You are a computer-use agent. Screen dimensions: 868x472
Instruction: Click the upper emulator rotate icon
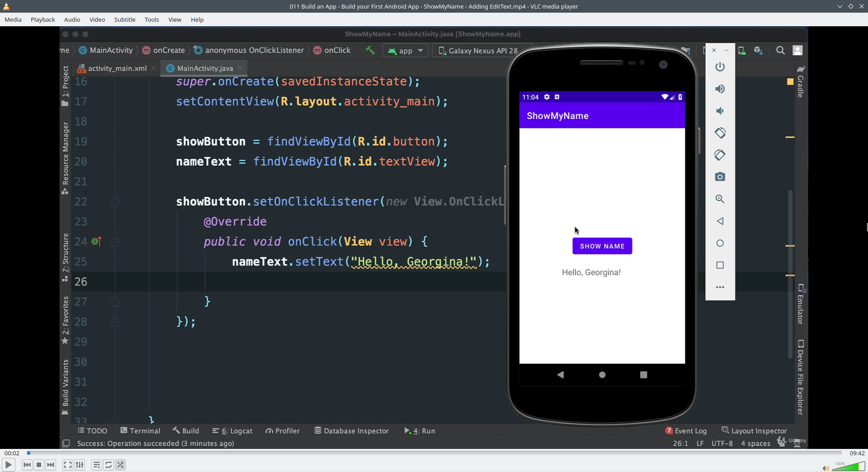pos(720,133)
